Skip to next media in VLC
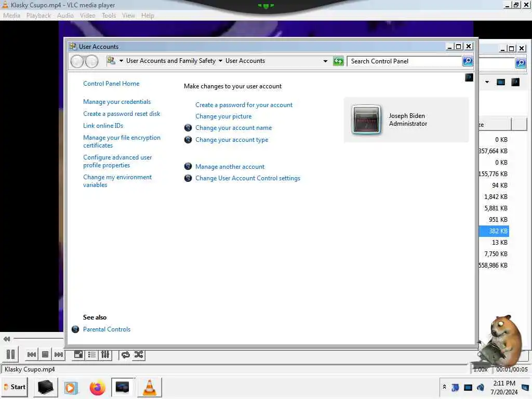 point(58,354)
